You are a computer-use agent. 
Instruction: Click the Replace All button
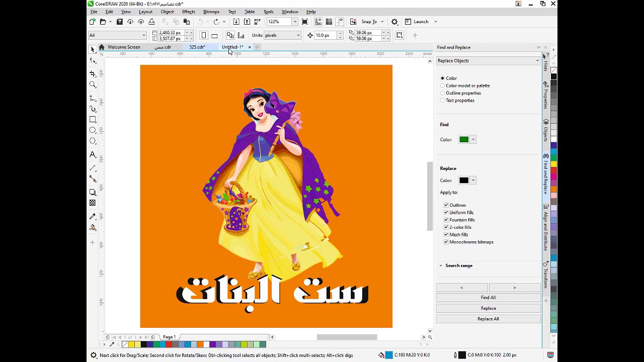(488, 319)
